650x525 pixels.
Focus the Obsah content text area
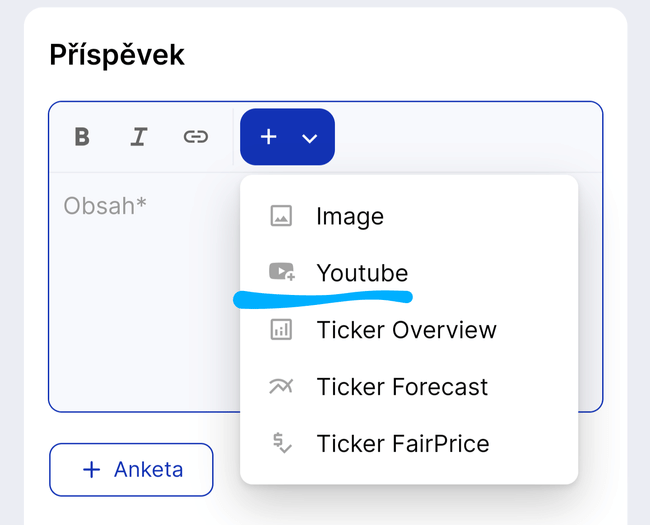pos(105,206)
